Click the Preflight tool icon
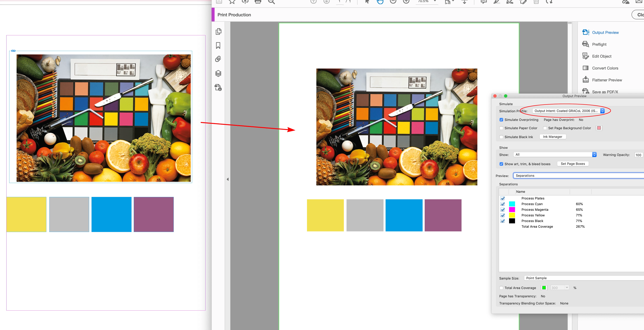 click(x=585, y=44)
